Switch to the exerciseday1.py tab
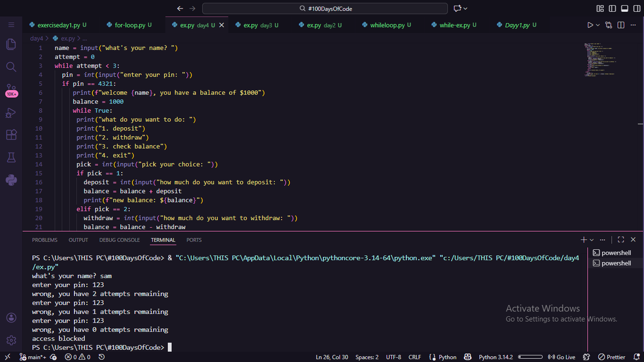Viewport: 644px width, 362px height. (58, 25)
